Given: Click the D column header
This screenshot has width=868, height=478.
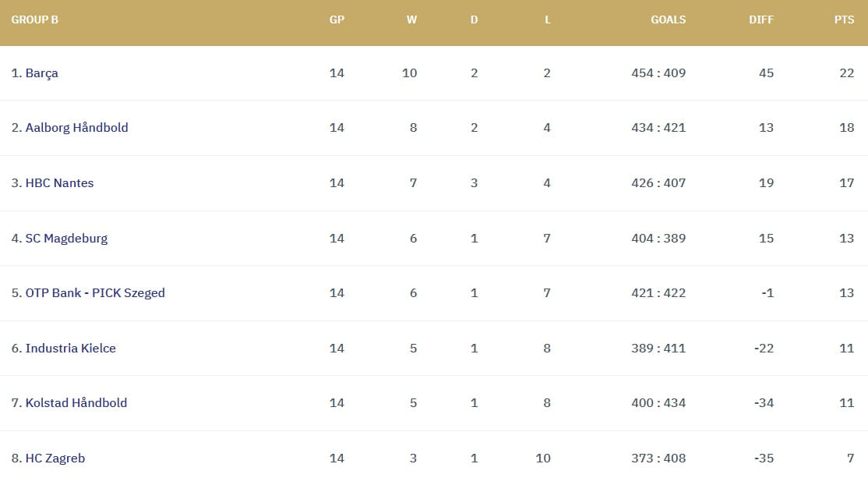Looking at the screenshot, I should coord(474,19).
